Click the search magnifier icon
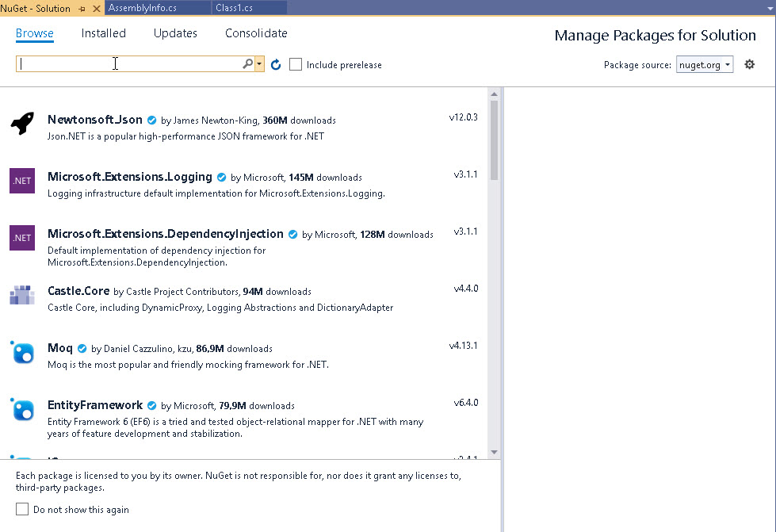The image size is (776, 532). point(247,64)
